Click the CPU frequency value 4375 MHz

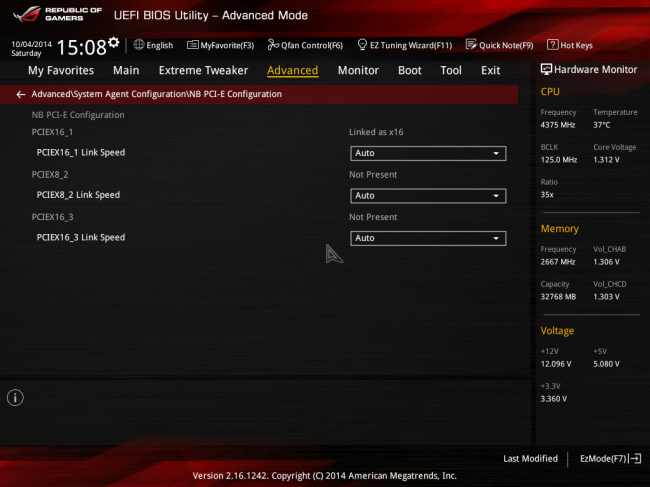point(558,125)
